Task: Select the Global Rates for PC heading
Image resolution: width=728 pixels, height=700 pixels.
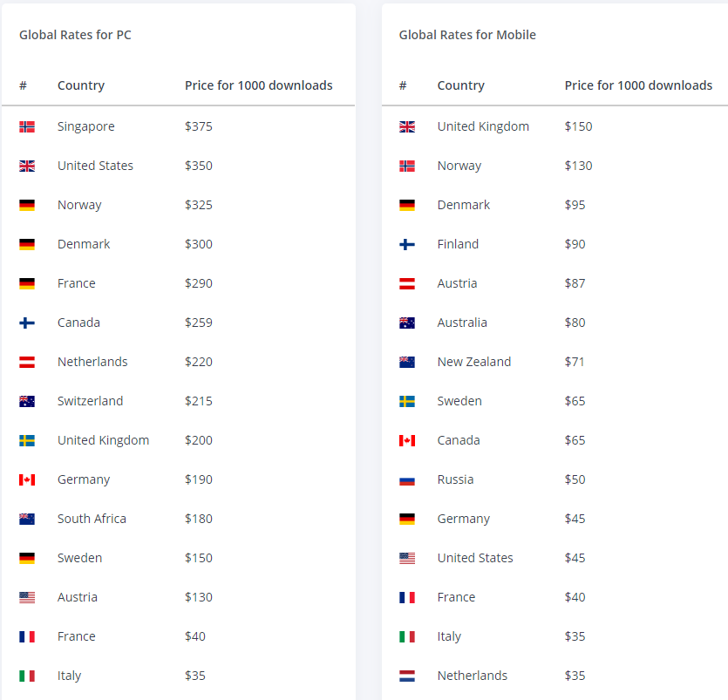Action: (75, 35)
